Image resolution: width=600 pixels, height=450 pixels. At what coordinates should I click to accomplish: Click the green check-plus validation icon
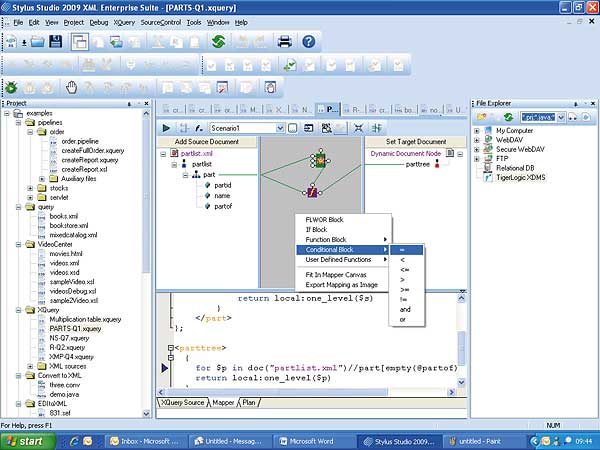tap(290, 65)
